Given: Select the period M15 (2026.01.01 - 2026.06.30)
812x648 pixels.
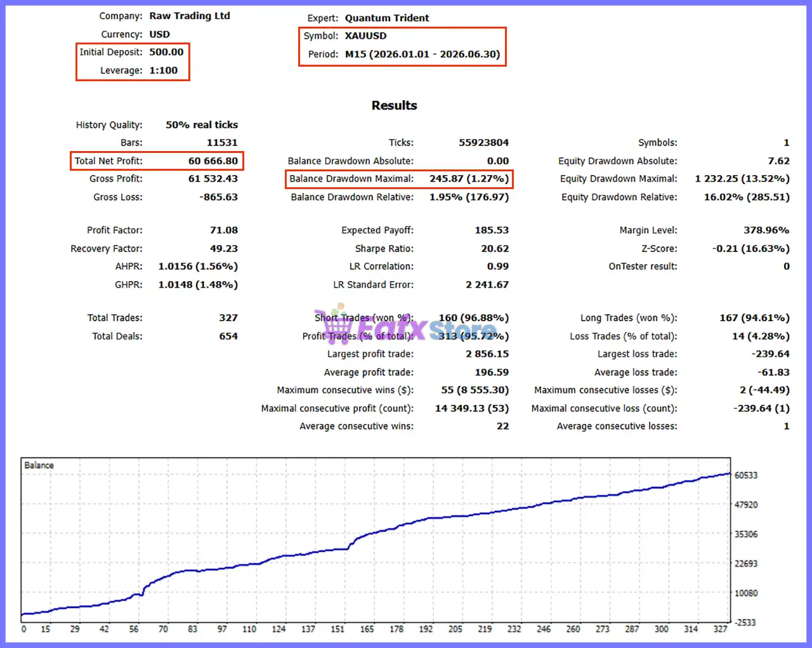Looking at the screenshot, I should click(x=422, y=54).
